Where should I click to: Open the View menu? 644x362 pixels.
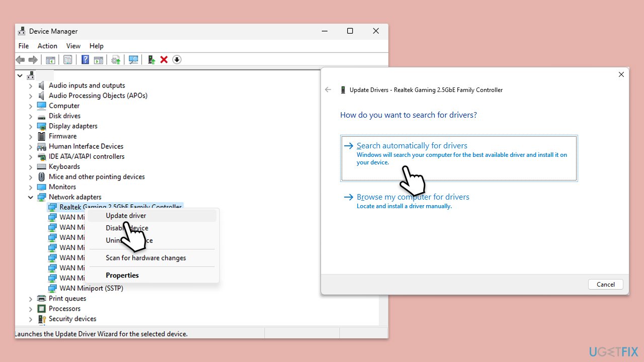tap(73, 46)
